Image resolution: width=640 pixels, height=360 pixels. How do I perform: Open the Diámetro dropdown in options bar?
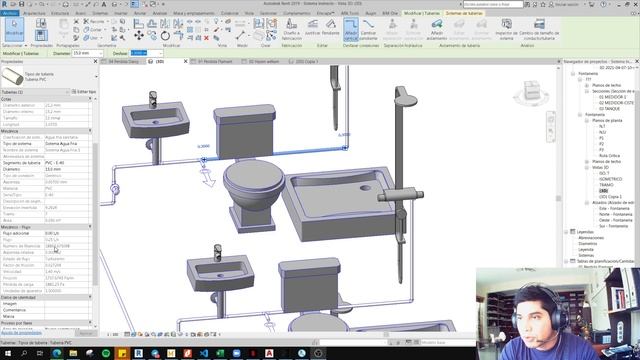100,53
